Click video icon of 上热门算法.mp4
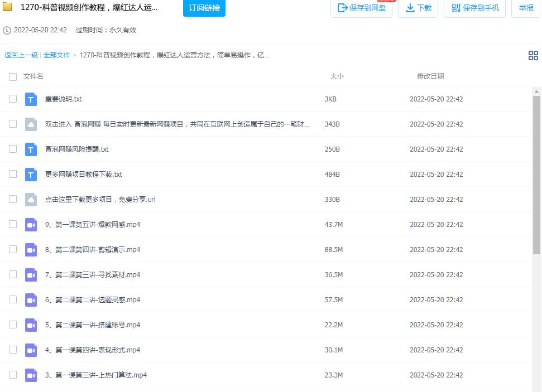This screenshot has width=542, height=392. point(31,375)
